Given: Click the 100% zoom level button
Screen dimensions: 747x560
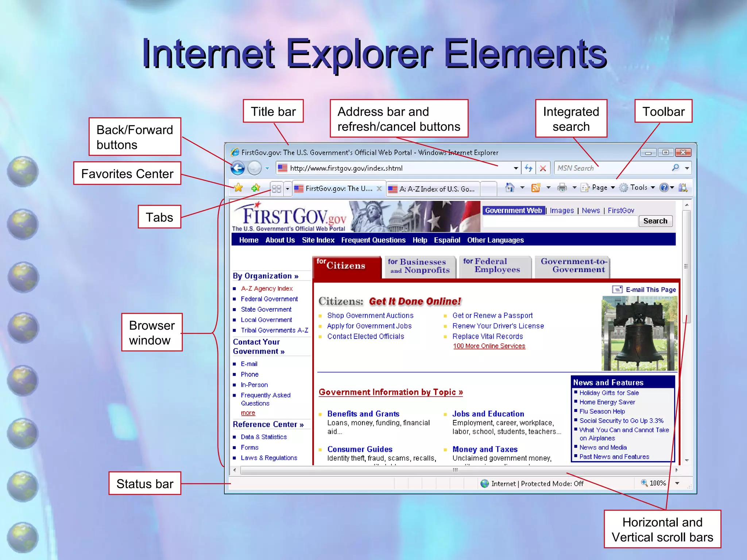Looking at the screenshot, I should pyautogui.click(x=654, y=483).
